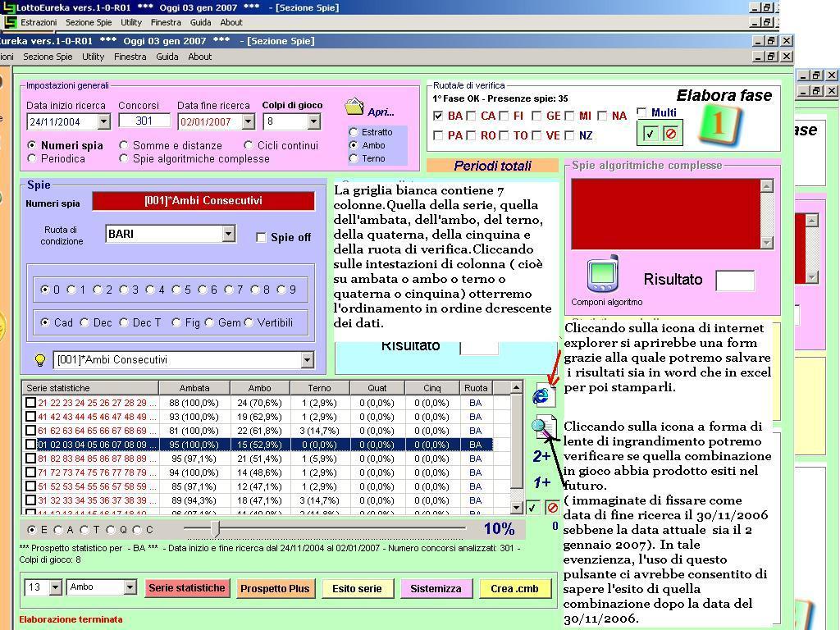840x630 pixels.
Task: Select digit 5 radio button
Action: [176, 290]
